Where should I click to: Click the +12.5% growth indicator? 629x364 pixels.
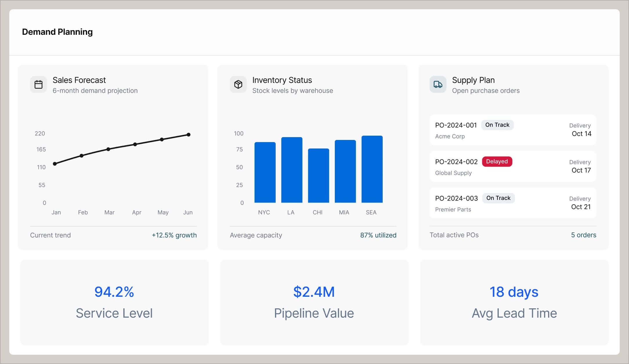[x=174, y=235]
